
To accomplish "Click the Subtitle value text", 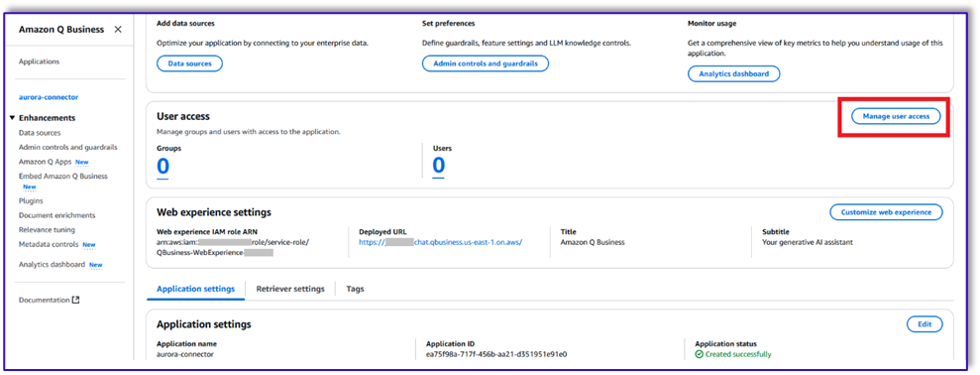I will [x=808, y=242].
